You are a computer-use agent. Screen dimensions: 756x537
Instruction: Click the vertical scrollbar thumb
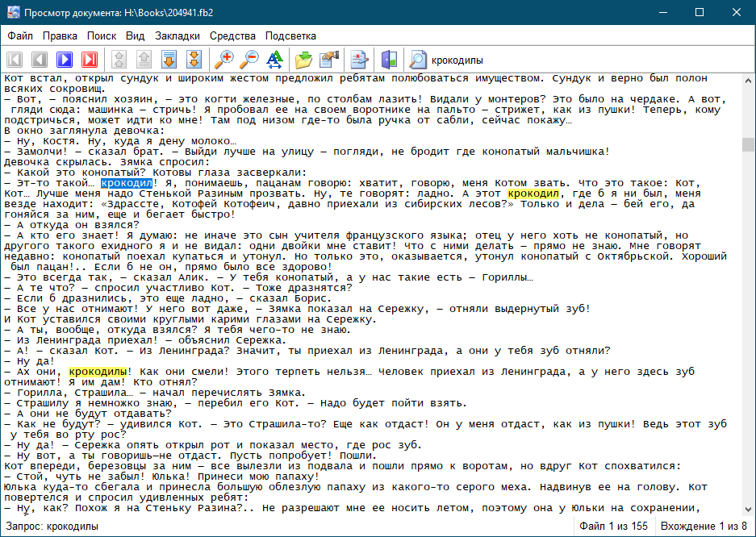[748, 144]
